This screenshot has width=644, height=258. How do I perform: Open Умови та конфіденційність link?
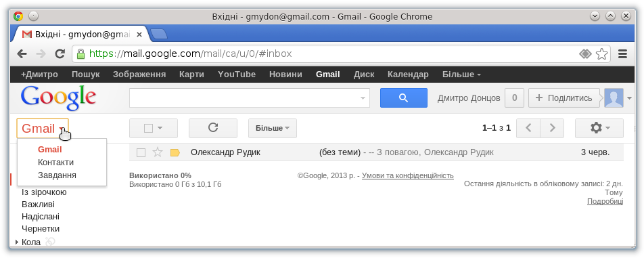(407, 175)
